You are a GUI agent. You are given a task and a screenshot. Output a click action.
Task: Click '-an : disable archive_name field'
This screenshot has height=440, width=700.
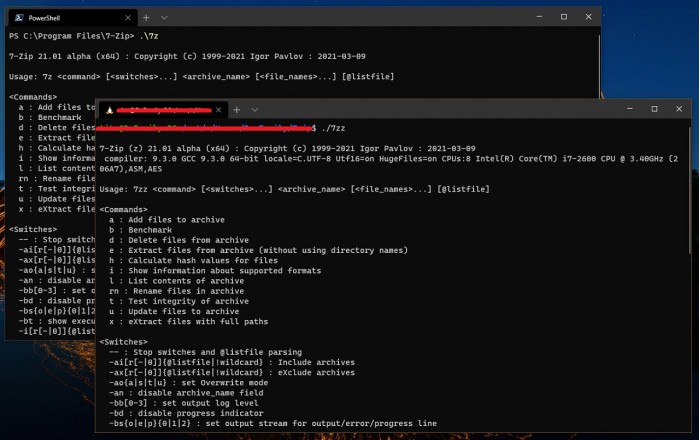tap(186, 394)
